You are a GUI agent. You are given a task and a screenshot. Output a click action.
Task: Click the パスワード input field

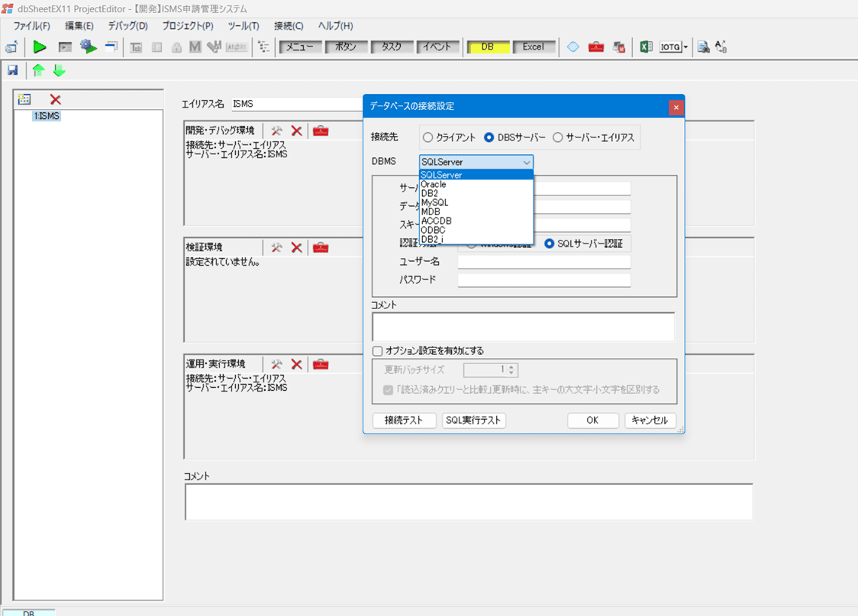pos(544,280)
